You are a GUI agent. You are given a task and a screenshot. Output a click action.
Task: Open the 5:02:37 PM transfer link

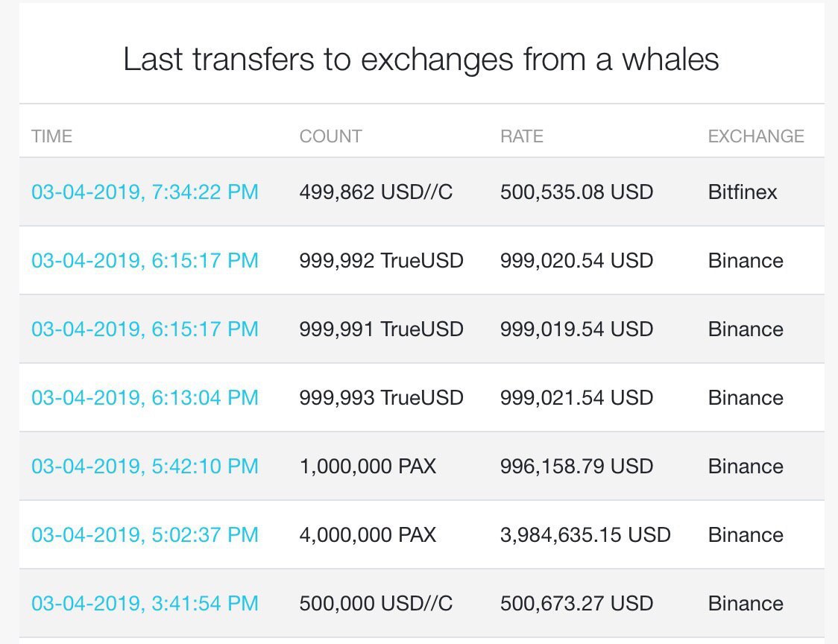click(145, 534)
